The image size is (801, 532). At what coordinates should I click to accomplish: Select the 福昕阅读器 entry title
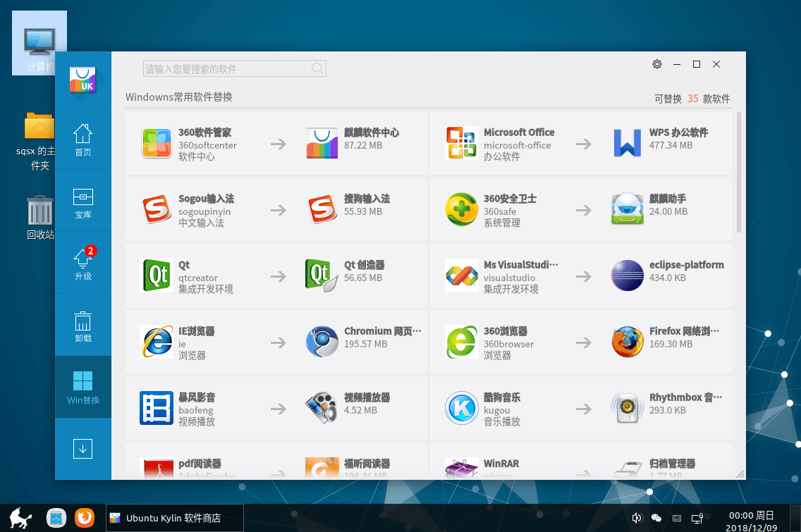pos(367,464)
